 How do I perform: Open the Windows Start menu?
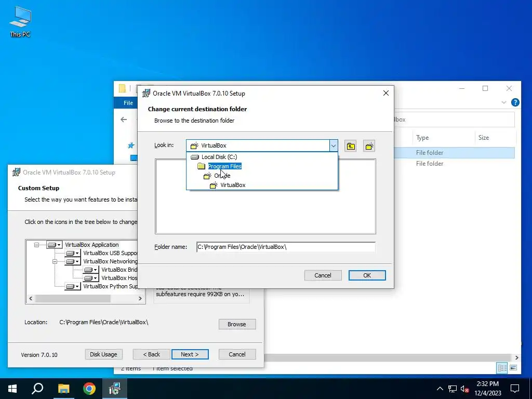tap(12, 389)
